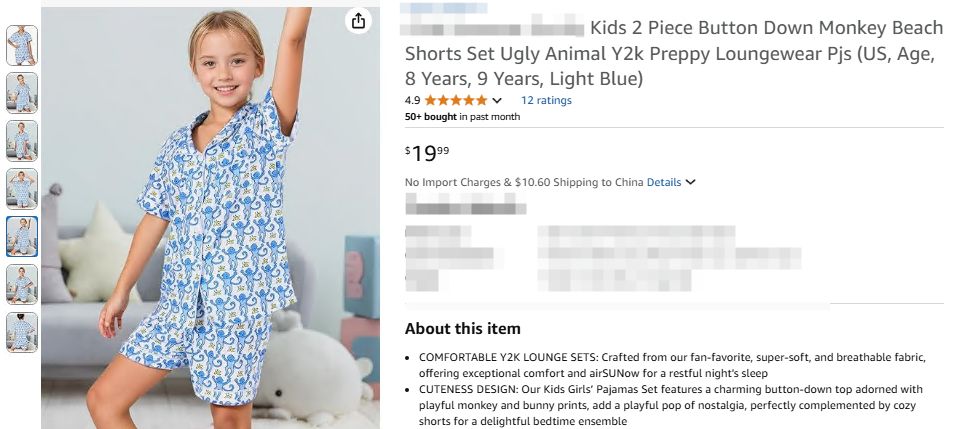Select the sixth product thumbnail image

tap(22, 284)
